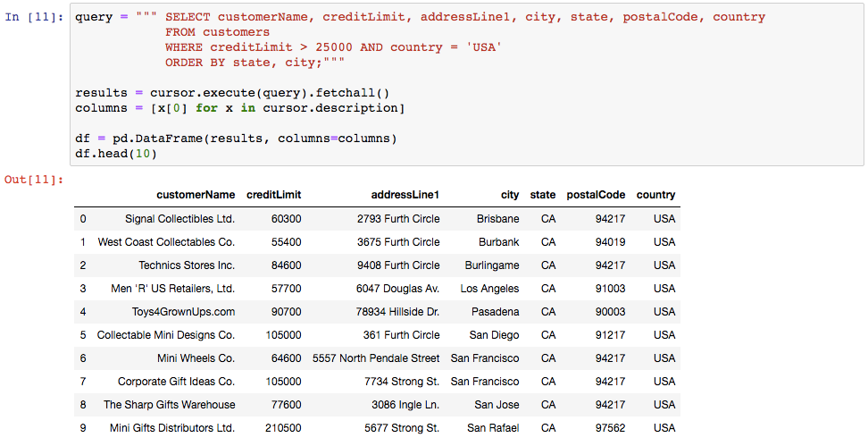The image size is (868, 446).
Task: Select the Signal Collectibles Ltd. cell
Action: coord(179,219)
